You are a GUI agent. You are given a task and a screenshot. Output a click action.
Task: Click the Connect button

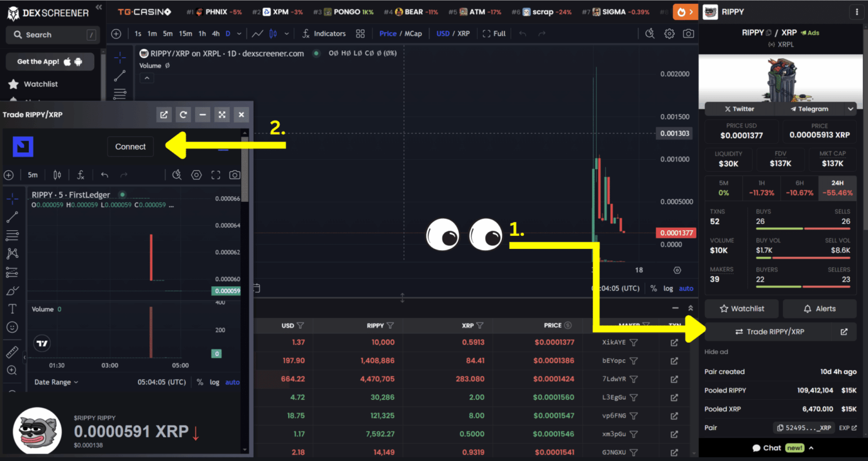coord(130,146)
